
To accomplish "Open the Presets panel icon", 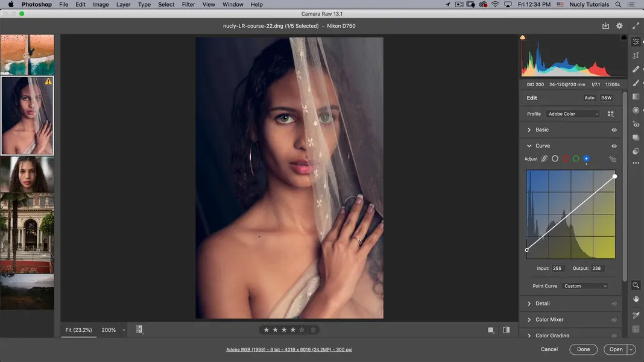I will 636,151.
